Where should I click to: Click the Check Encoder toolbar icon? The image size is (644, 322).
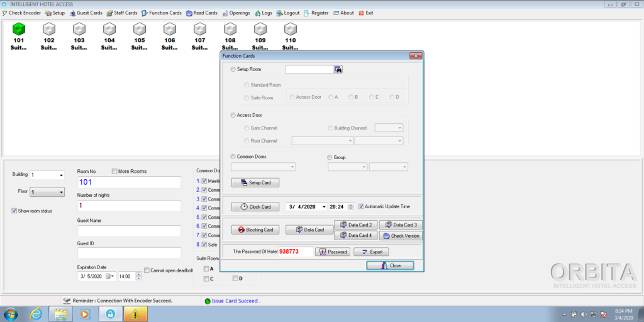[x=4, y=13]
